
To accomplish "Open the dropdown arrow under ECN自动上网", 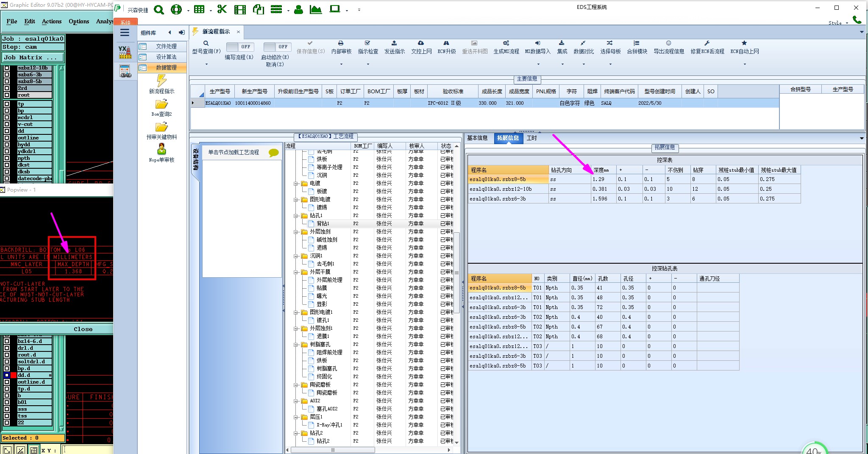I will point(744,64).
